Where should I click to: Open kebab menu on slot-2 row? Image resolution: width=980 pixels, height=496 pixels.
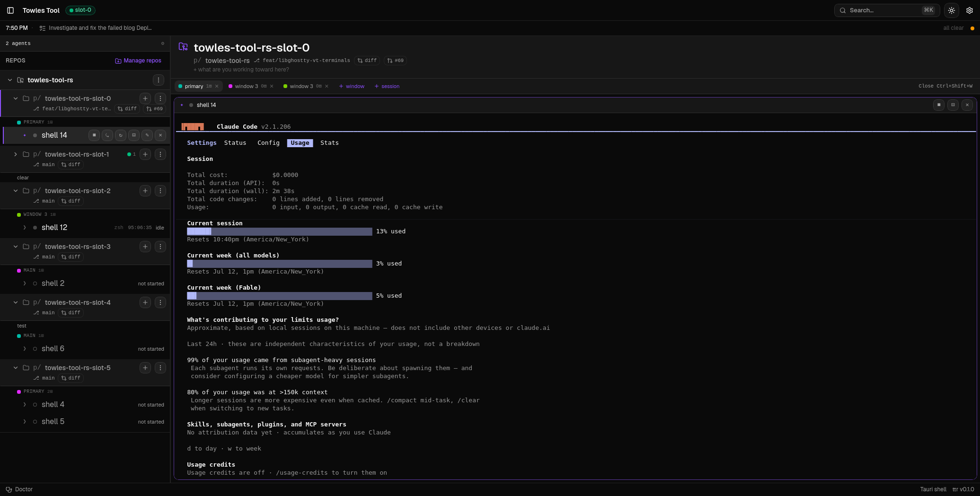pos(160,191)
